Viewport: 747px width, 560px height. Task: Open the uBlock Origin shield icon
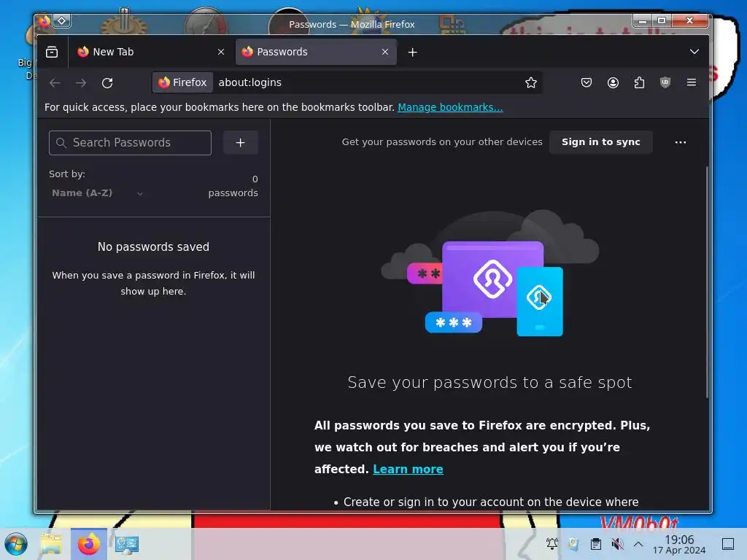[665, 83]
